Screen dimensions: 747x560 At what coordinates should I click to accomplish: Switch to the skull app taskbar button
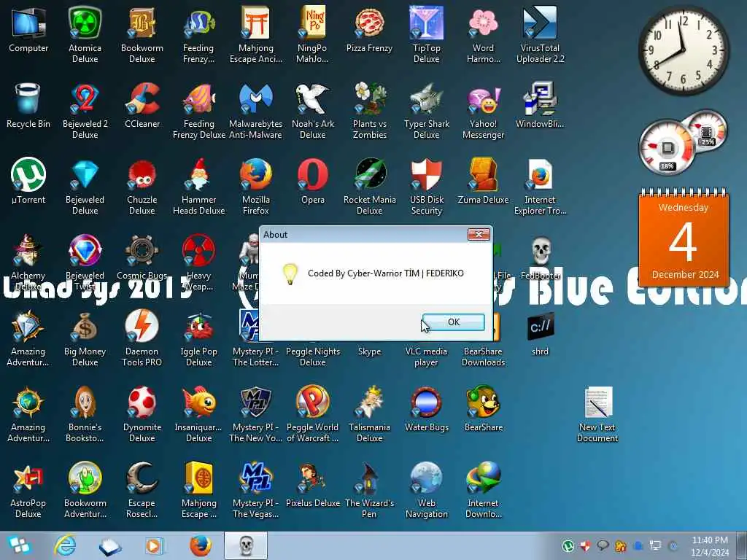246,545
